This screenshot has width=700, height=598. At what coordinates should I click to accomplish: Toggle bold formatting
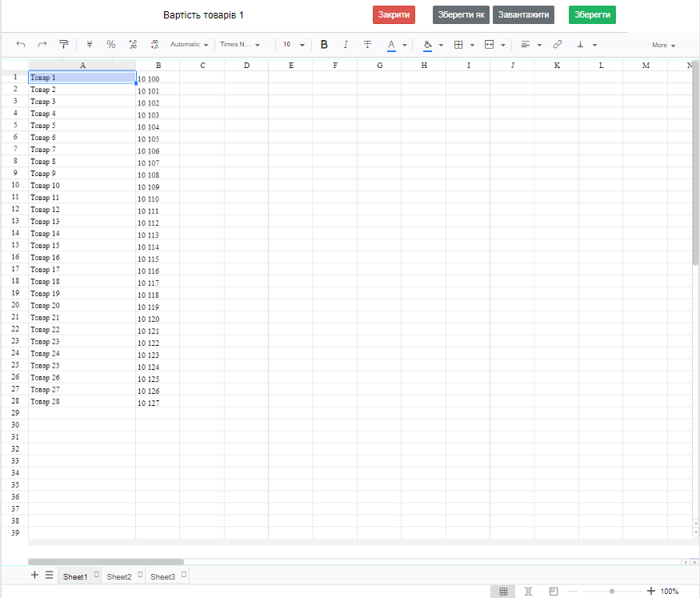(324, 45)
